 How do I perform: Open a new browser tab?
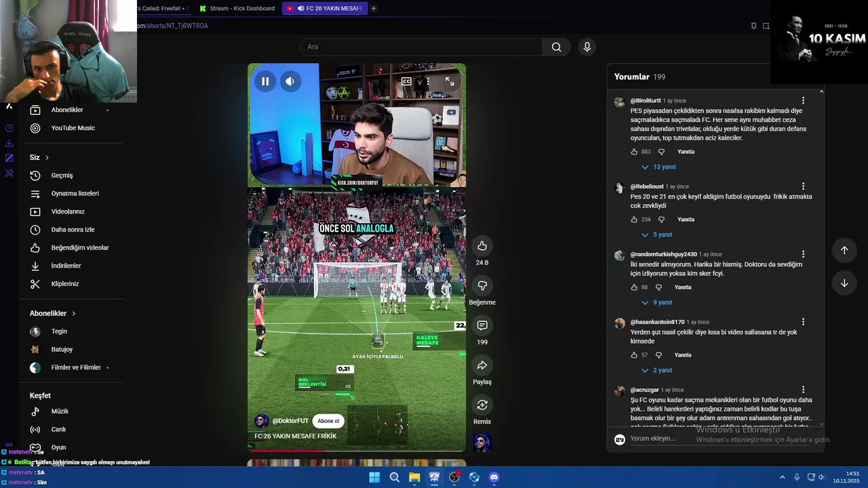click(374, 8)
